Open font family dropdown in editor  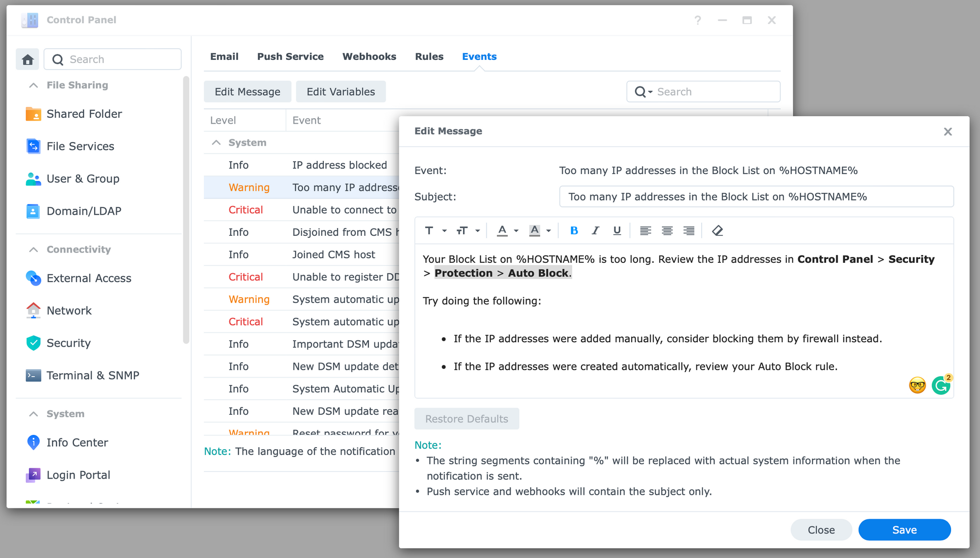tap(435, 230)
